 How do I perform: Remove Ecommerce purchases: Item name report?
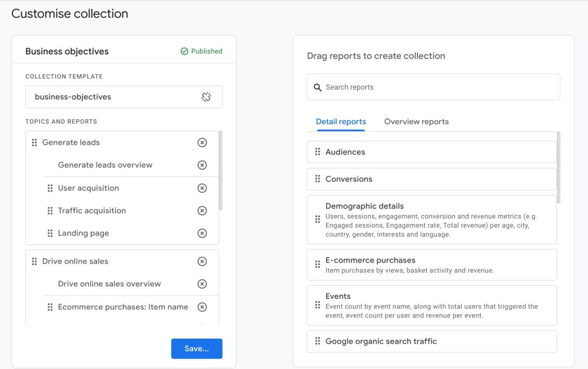[x=202, y=307]
